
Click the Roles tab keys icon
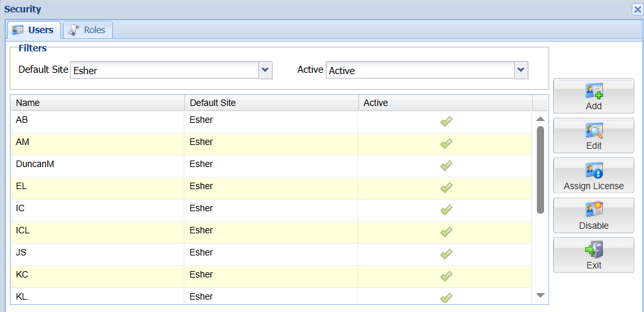point(74,30)
